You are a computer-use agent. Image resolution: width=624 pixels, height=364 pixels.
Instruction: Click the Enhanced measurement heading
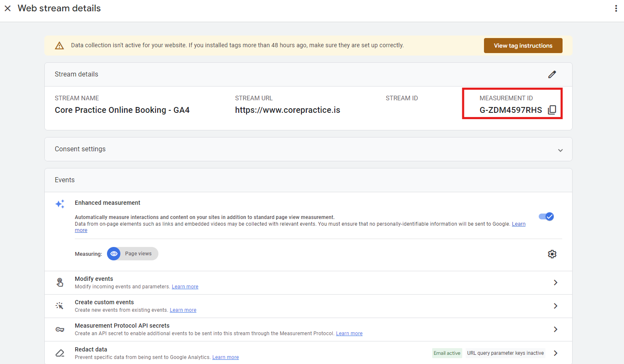(x=107, y=203)
